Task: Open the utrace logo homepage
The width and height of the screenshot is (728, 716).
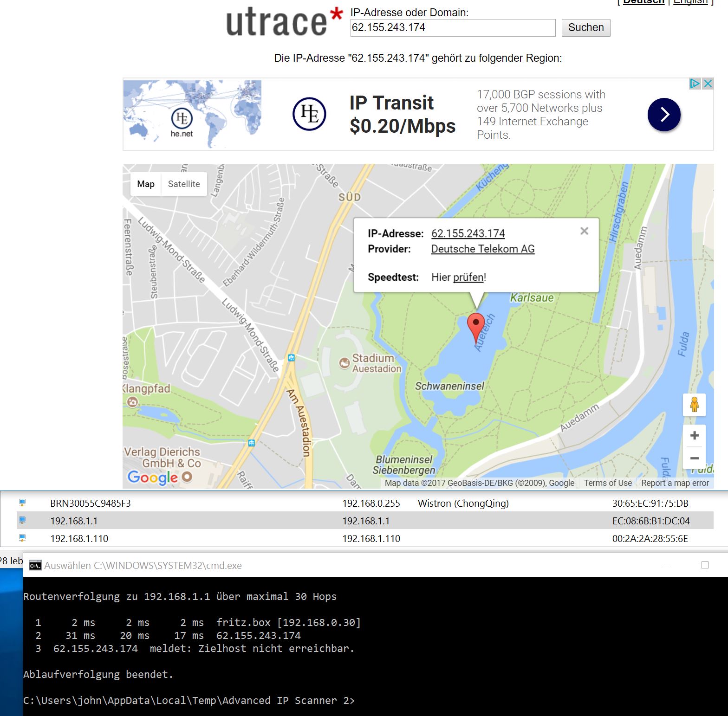Action: [284, 22]
